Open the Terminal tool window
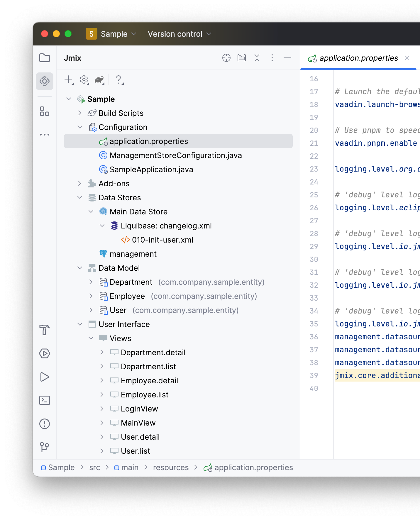Screen dimensions: 420x520 click(x=45, y=400)
